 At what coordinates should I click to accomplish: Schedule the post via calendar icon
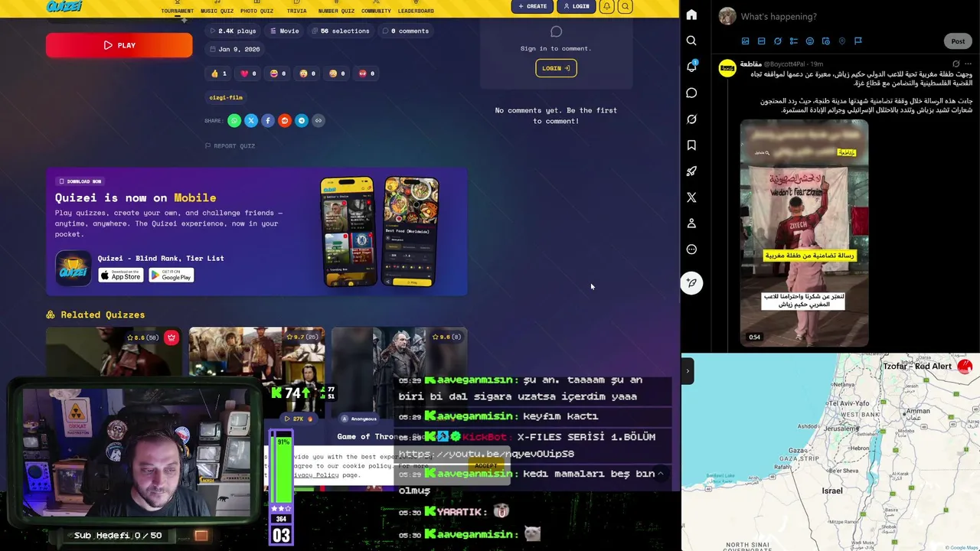coord(825,41)
